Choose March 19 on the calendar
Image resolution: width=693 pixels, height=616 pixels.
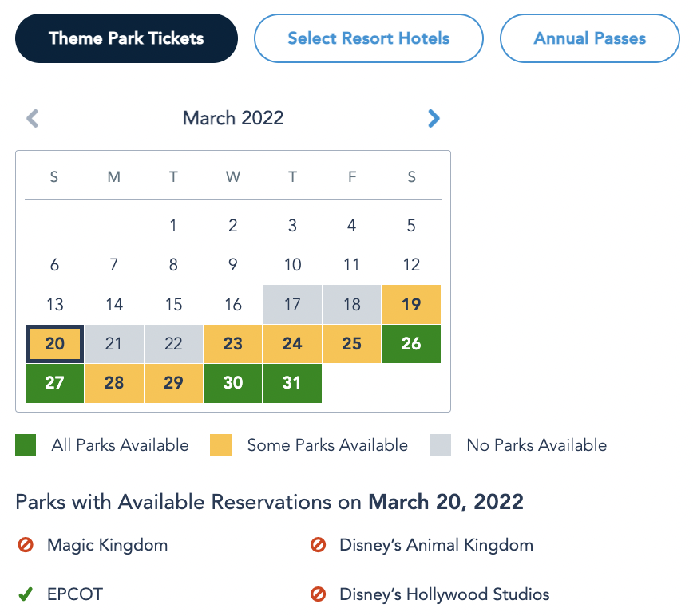tap(411, 305)
